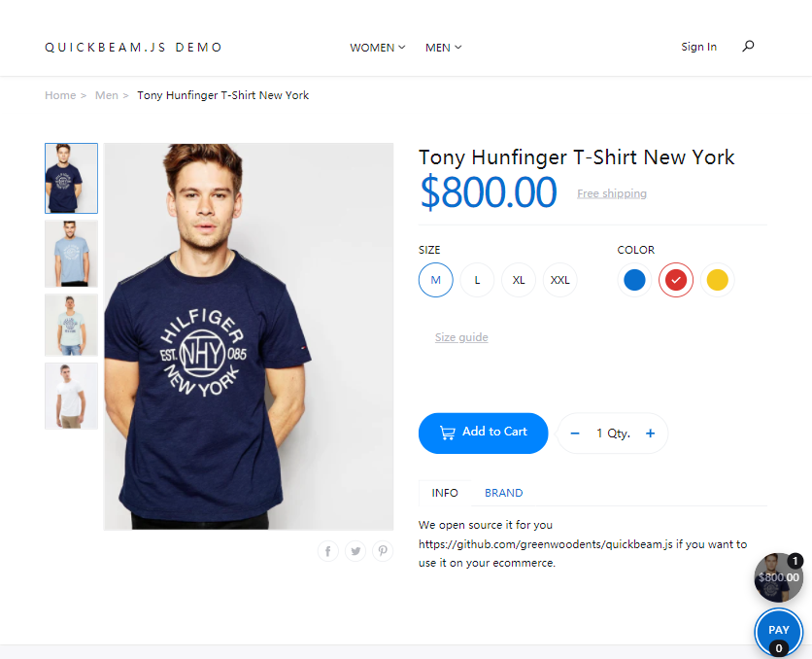Viewport: 812px width, 659px height.
Task: Increase quantity with plus icon
Action: [650, 434]
